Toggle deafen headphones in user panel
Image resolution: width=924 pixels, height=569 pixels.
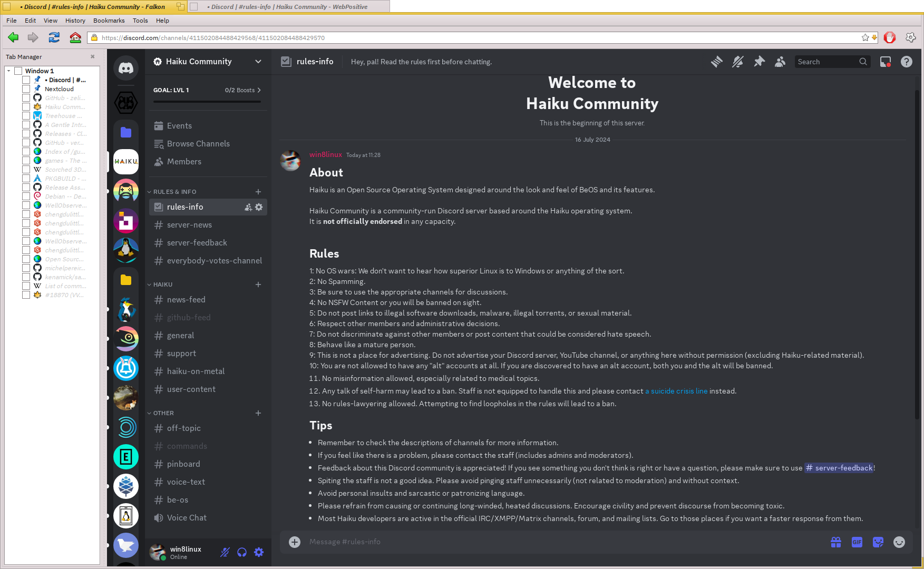[242, 552]
